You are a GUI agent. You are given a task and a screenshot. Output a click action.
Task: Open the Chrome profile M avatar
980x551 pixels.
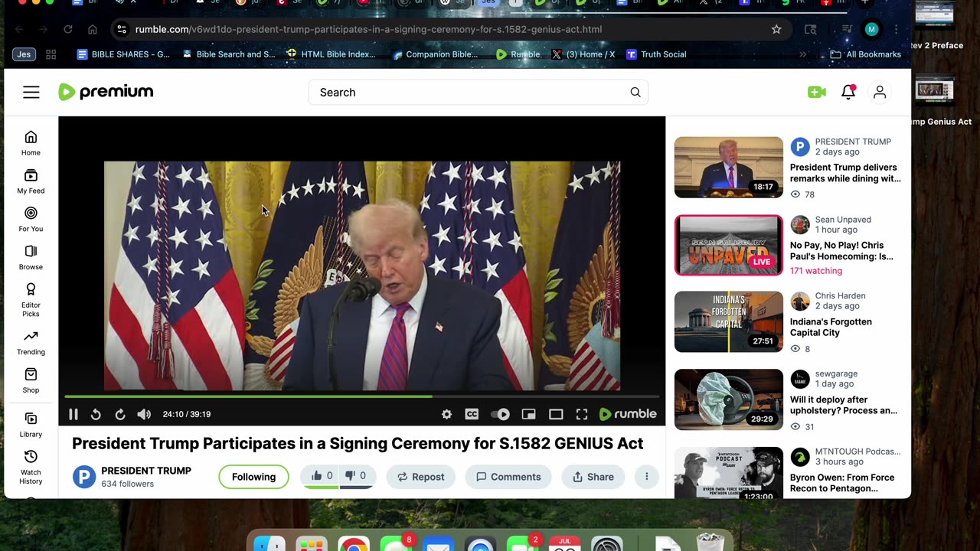tap(871, 29)
